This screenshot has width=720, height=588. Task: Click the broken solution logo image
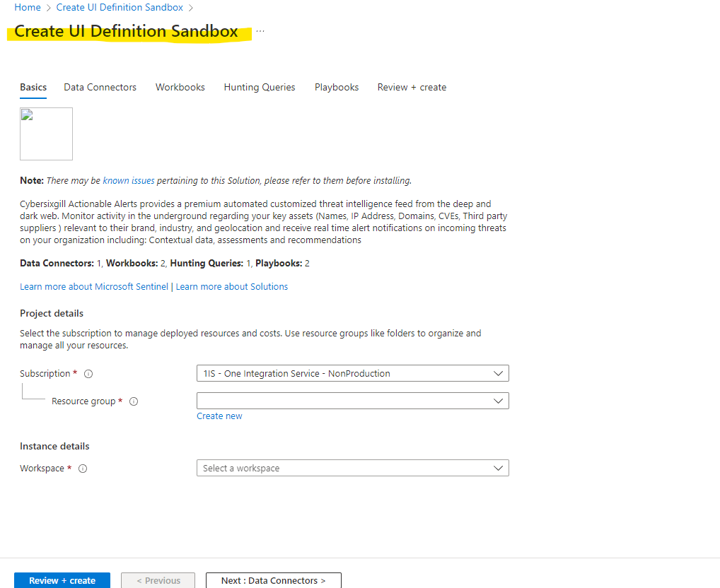(x=47, y=134)
